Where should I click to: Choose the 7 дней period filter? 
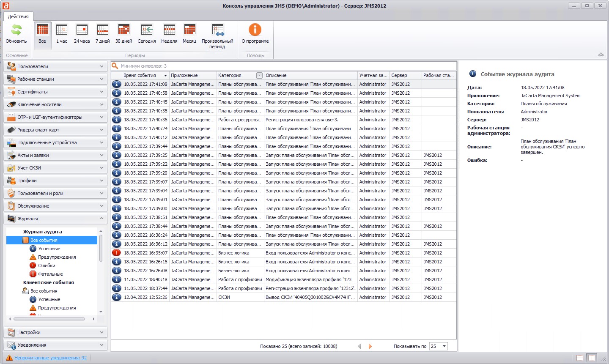[102, 30]
